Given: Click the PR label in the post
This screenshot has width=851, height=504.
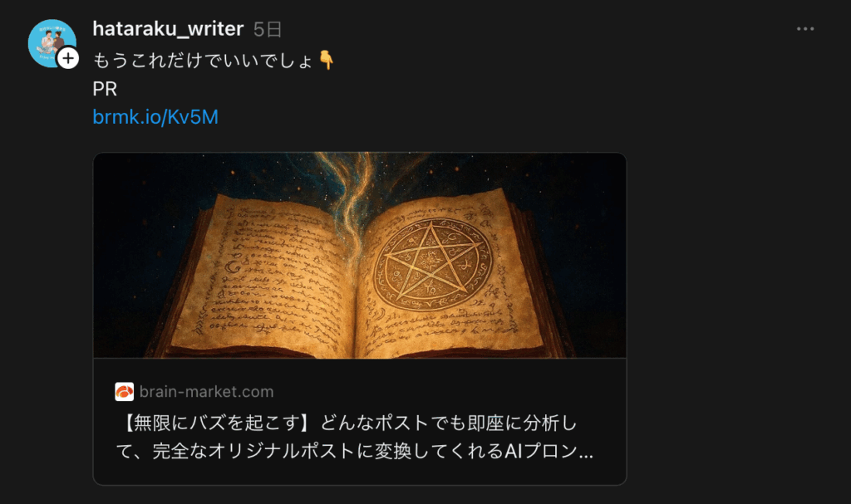Looking at the screenshot, I should click(105, 89).
